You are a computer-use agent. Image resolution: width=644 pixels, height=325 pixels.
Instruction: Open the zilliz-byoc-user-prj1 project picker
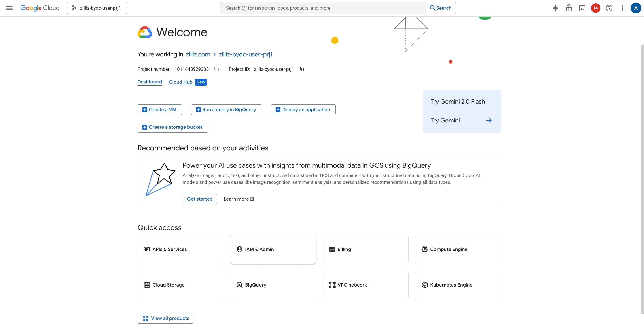point(97,8)
